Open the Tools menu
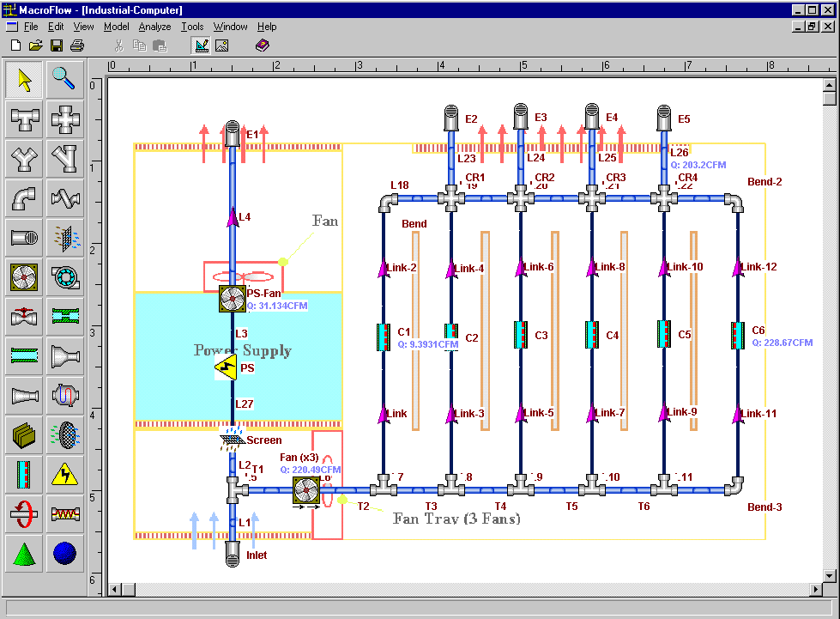This screenshot has height=619, width=840. coord(192,27)
